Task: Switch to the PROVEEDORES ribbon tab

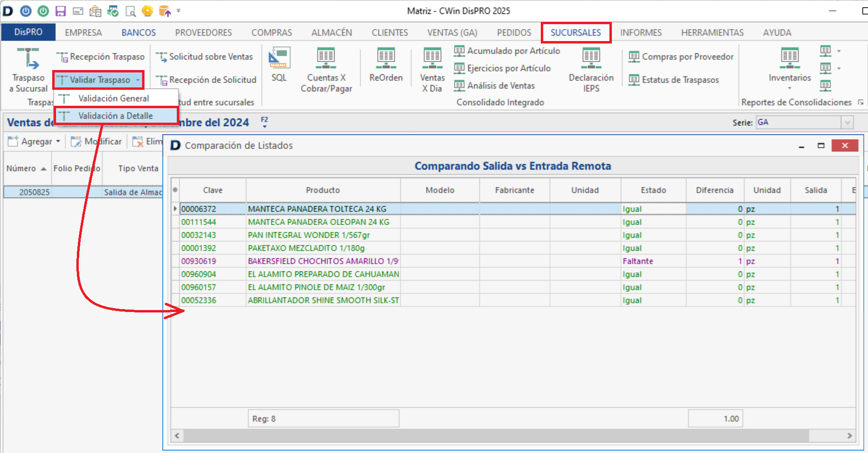Action: click(x=203, y=32)
